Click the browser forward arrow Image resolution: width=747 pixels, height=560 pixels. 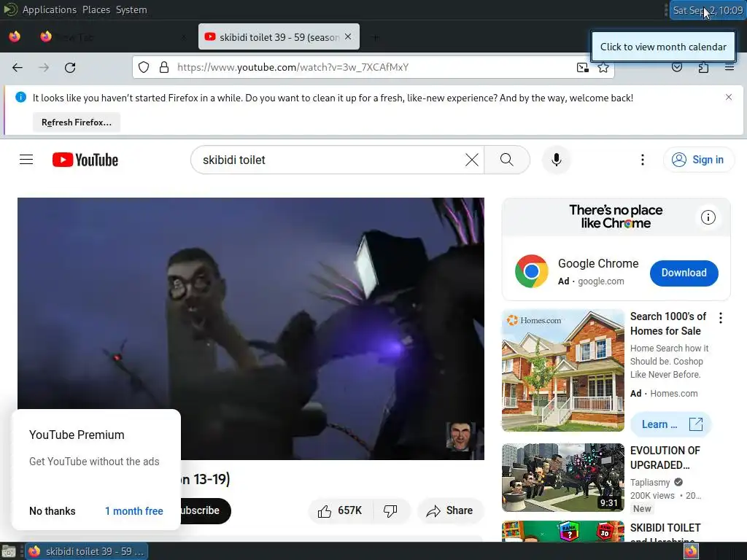point(44,68)
